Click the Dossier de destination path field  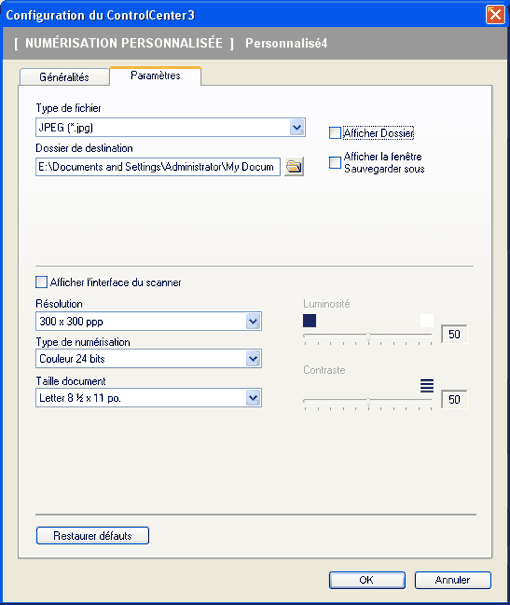158,167
